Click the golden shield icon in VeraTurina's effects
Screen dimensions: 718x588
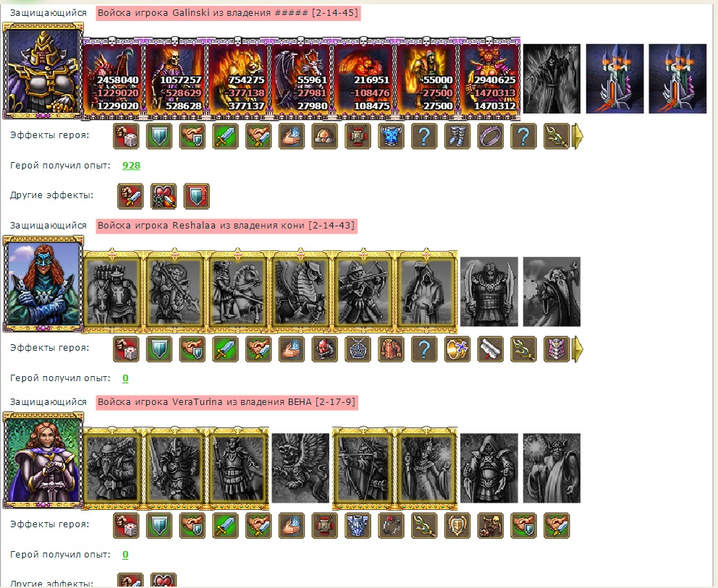tap(457, 525)
